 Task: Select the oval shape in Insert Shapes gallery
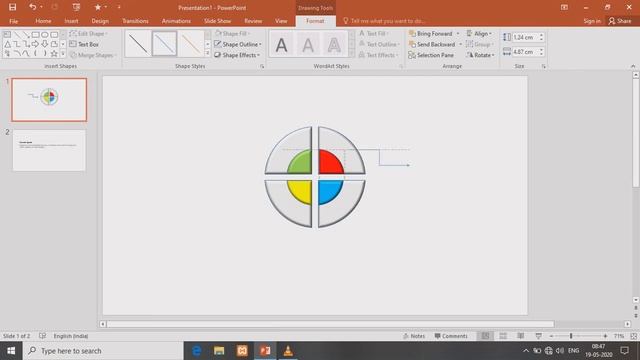(45, 35)
